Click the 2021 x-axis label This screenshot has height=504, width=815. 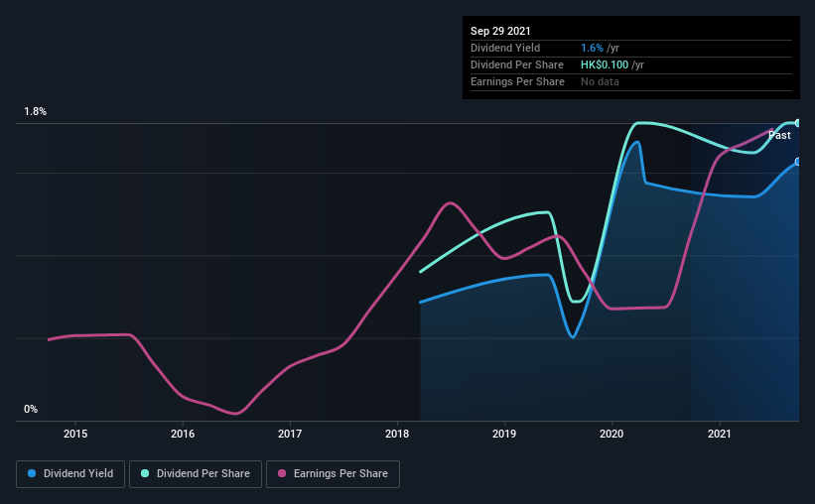coord(720,434)
